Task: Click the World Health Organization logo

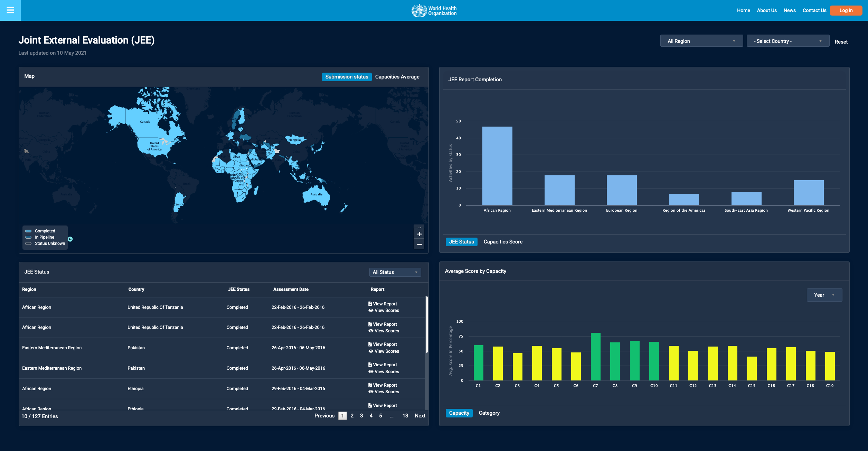Action: click(x=434, y=11)
